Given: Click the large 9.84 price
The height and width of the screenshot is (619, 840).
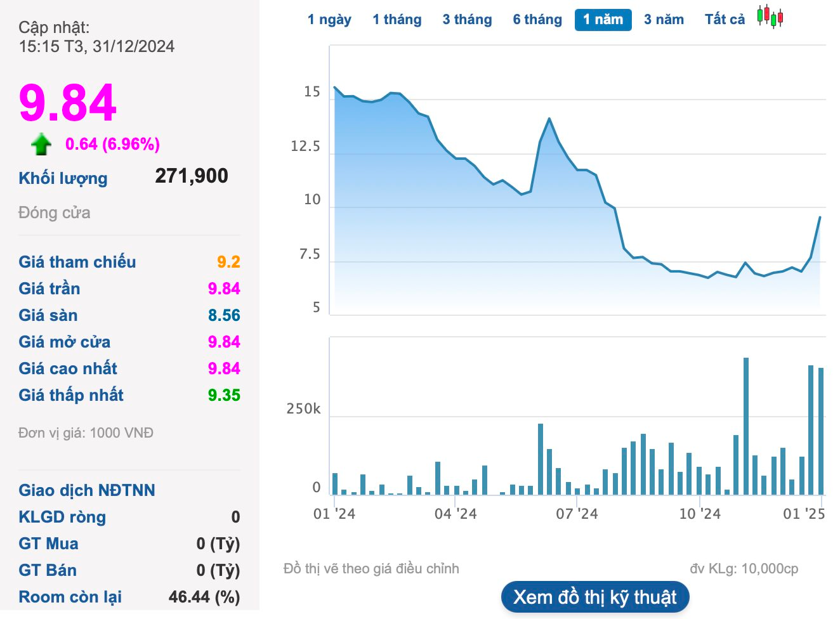Looking at the screenshot, I should point(68,103).
